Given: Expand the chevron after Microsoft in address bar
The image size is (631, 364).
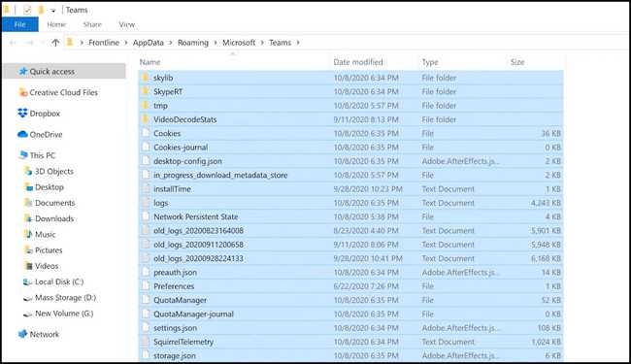Looking at the screenshot, I should pyautogui.click(x=262, y=43).
